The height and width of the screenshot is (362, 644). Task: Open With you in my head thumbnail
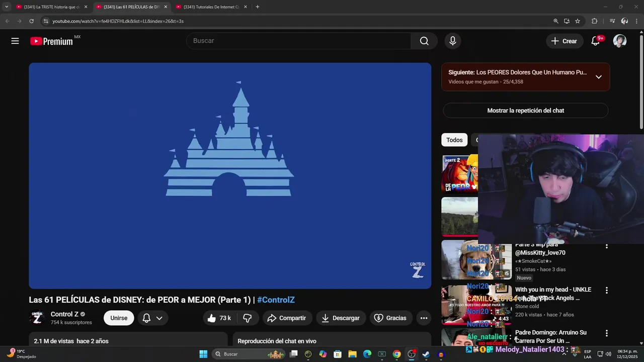[476, 305]
